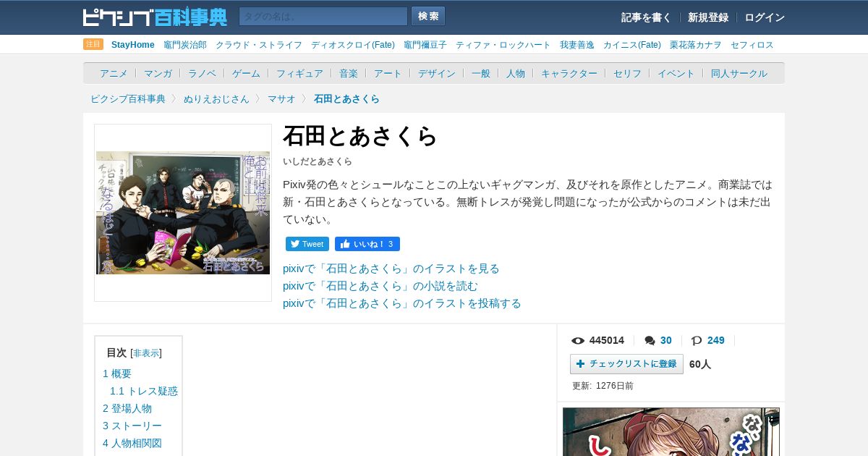Click the Twitter Tweet share button
Screen dimensions: 868x456
(307, 244)
